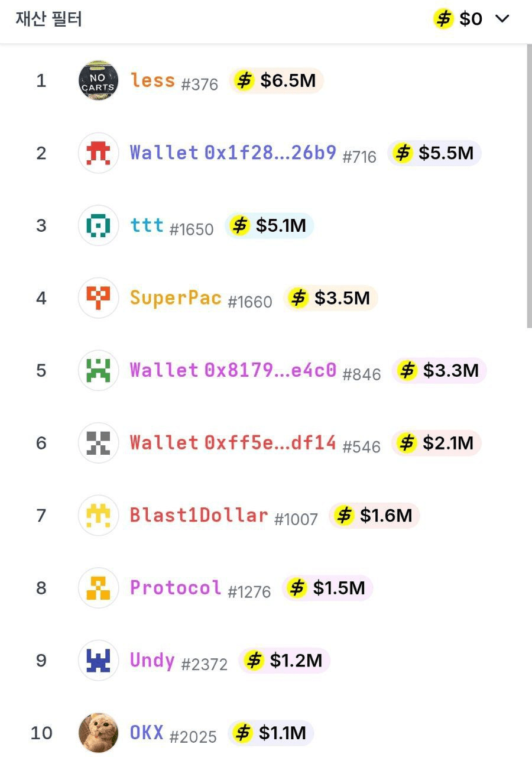Click the gray pixel avatar for Wallet 0xff5e...df14
This screenshot has width=532, height=757.
coord(98,442)
